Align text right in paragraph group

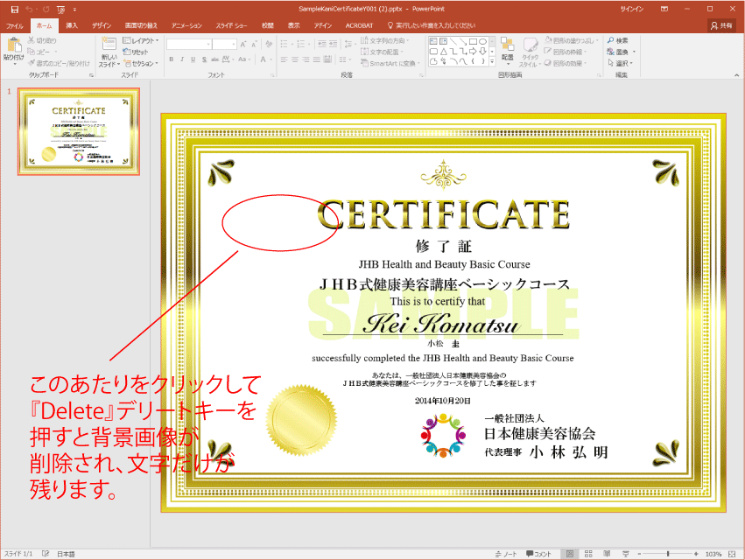[x=306, y=59]
